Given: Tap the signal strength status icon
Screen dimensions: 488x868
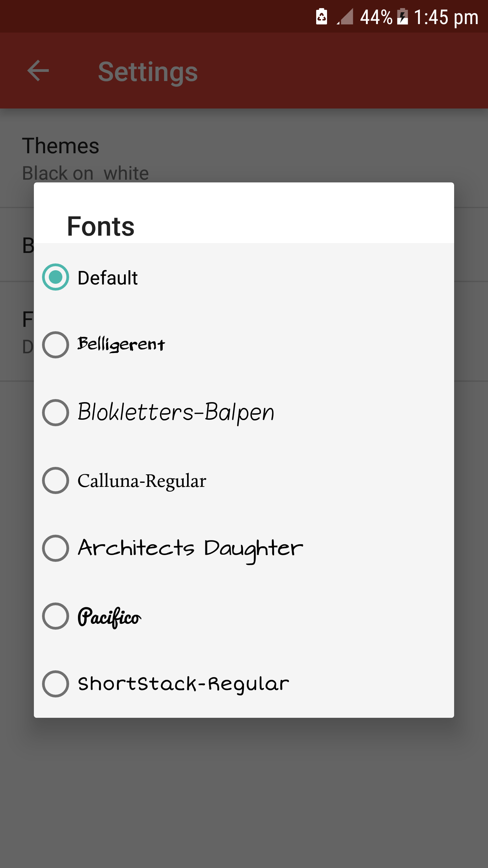Looking at the screenshot, I should (345, 17).
